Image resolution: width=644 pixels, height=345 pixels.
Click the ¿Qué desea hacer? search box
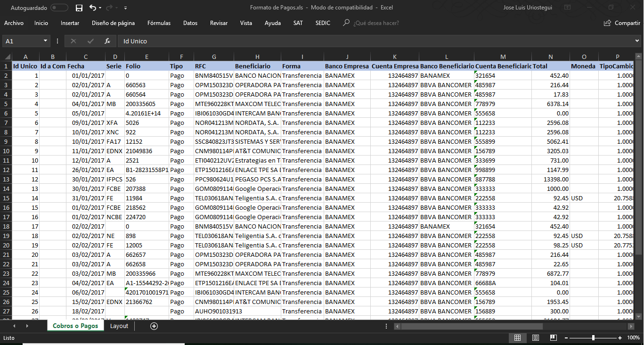(376, 23)
